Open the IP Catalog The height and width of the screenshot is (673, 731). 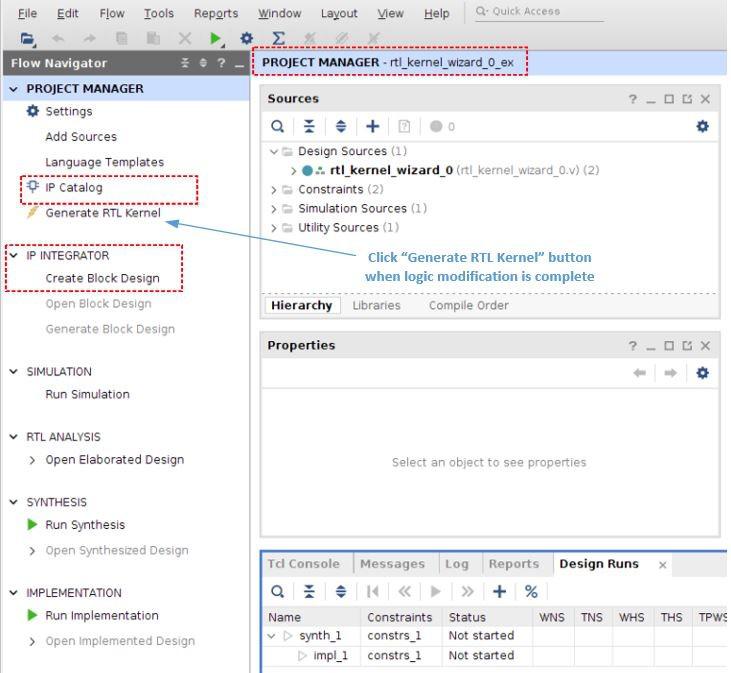(x=74, y=187)
